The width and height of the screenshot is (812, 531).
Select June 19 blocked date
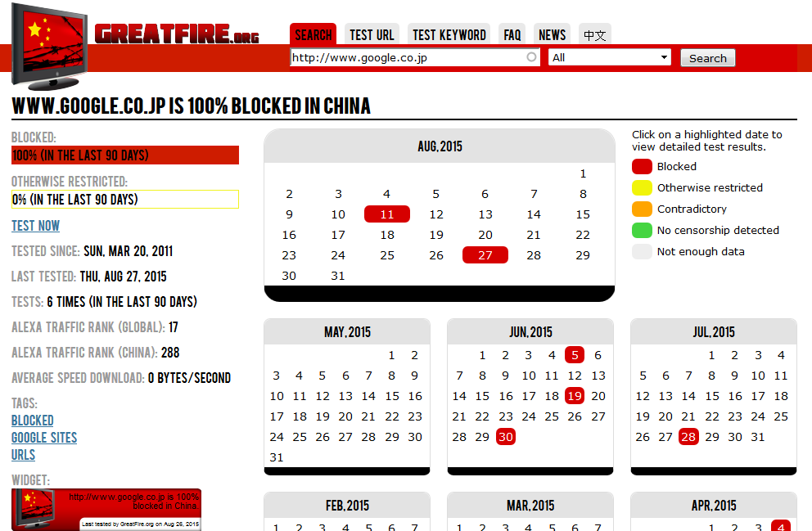pos(575,396)
